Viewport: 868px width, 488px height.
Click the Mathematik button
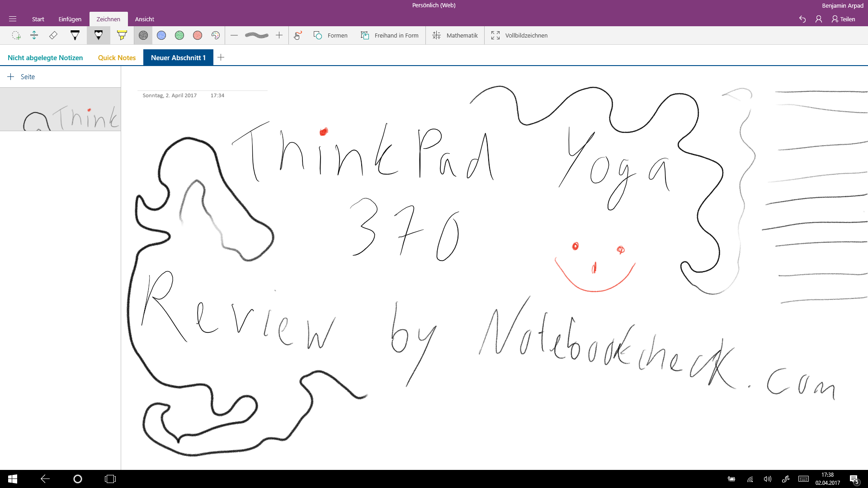[455, 35]
